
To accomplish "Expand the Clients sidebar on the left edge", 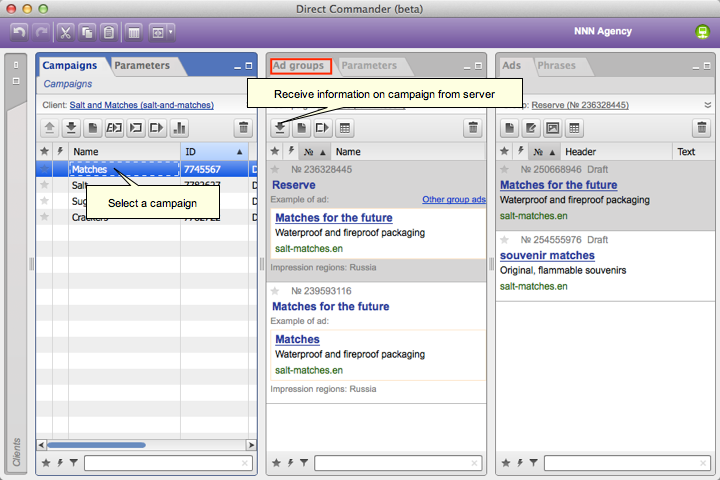I will point(17,452).
